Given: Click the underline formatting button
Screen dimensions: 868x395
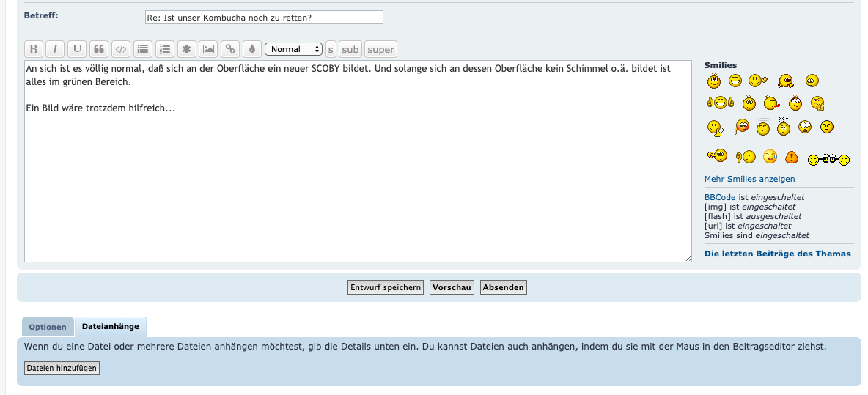Looking at the screenshot, I should (x=77, y=49).
